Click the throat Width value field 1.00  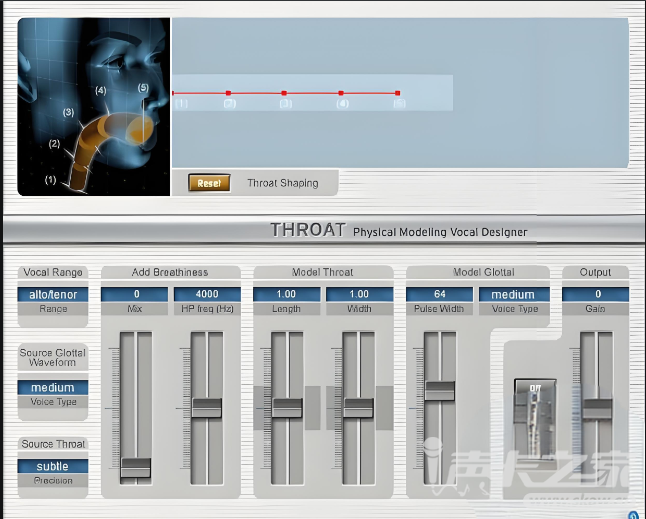click(359, 294)
